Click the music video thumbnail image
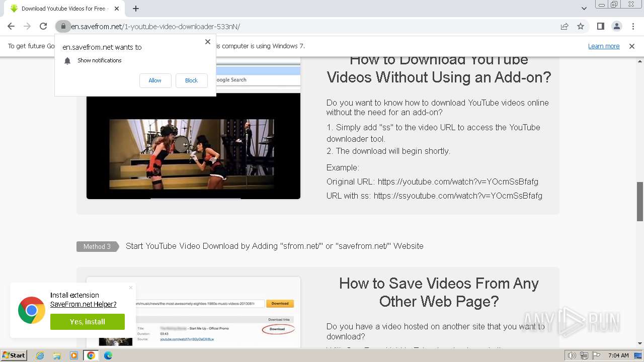644x362 pixels. coord(193,146)
